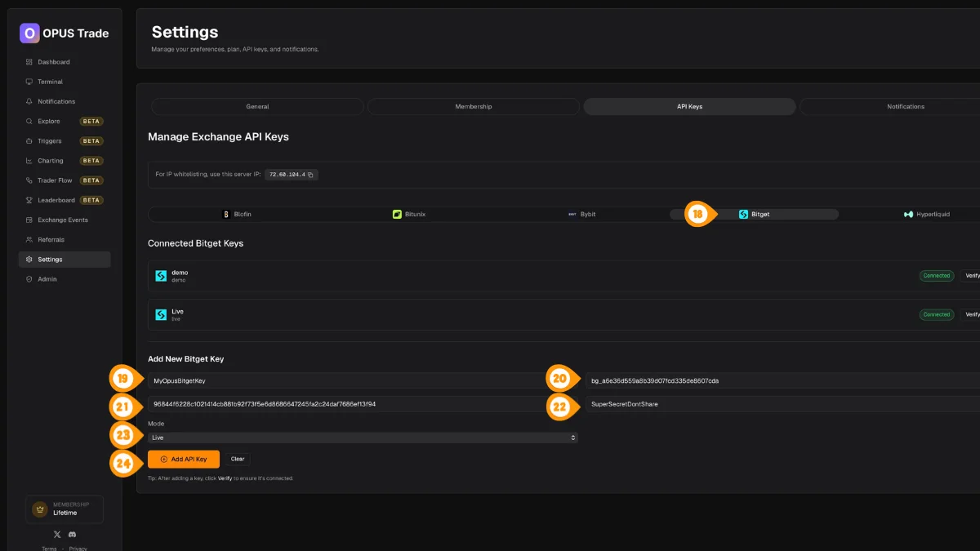Image resolution: width=980 pixels, height=551 pixels.
Task: Select the Bitget exchange tab
Action: (754, 214)
